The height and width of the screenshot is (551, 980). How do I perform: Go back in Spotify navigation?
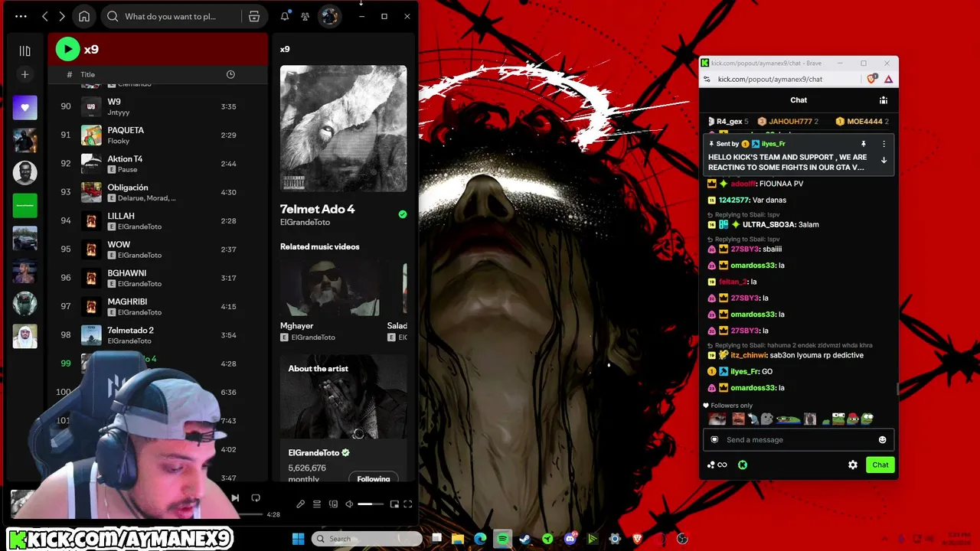click(x=45, y=16)
